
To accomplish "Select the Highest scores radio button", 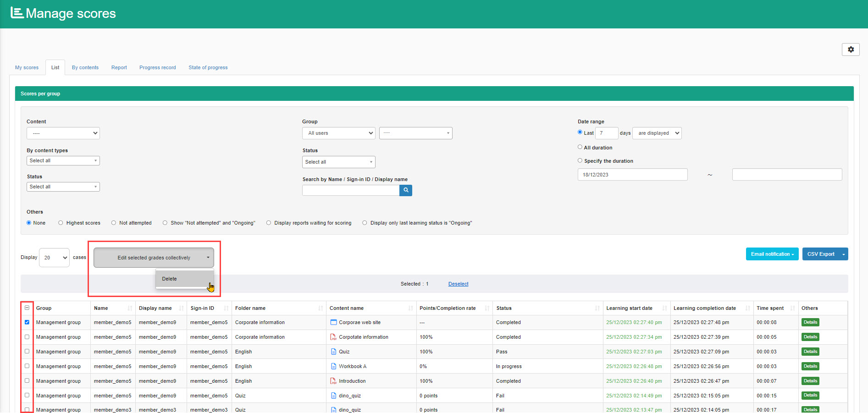I will tap(61, 223).
